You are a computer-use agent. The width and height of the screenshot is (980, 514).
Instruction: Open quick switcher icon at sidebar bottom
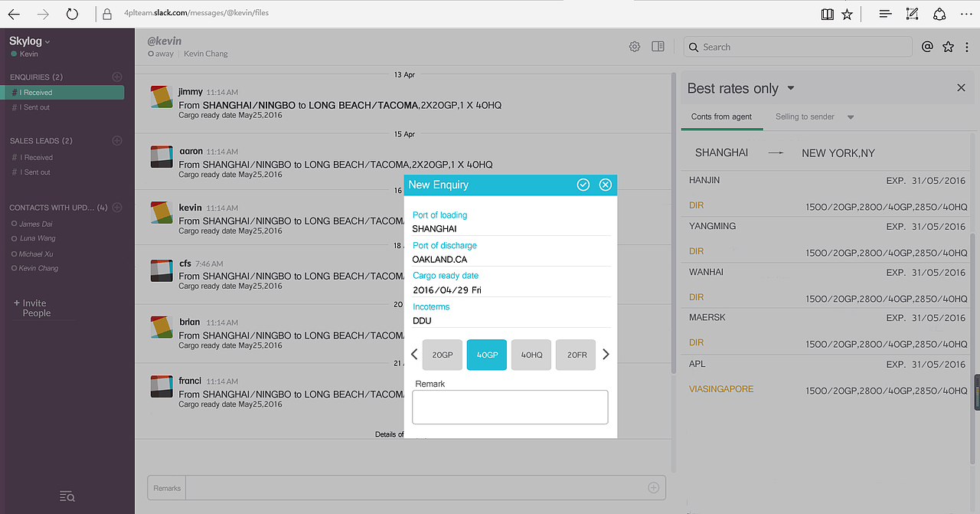pos(67,496)
